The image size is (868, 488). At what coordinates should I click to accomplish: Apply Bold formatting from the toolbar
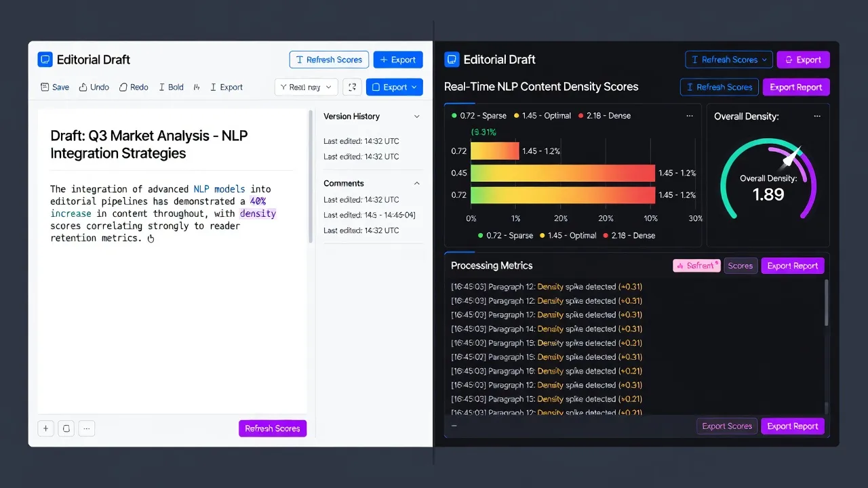point(171,87)
